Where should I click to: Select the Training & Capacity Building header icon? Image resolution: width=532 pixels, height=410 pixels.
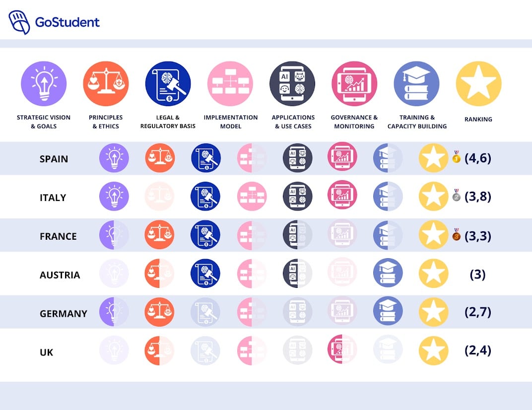pyautogui.click(x=417, y=84)
